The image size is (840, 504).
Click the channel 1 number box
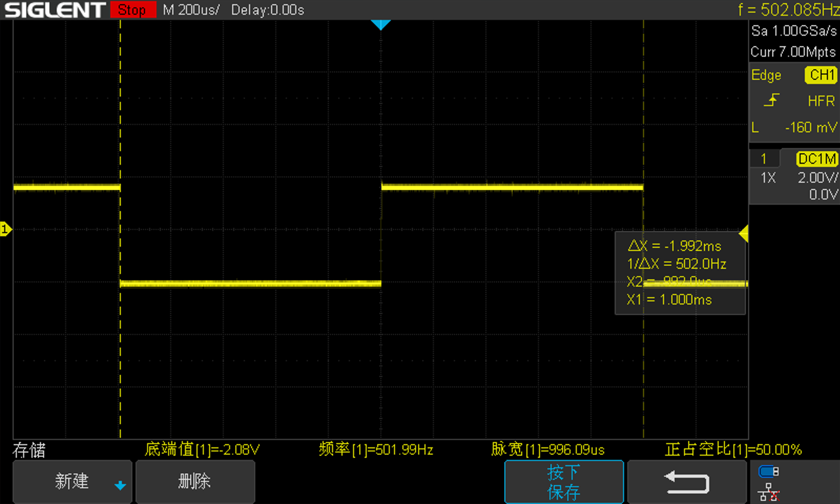point(763,158)
